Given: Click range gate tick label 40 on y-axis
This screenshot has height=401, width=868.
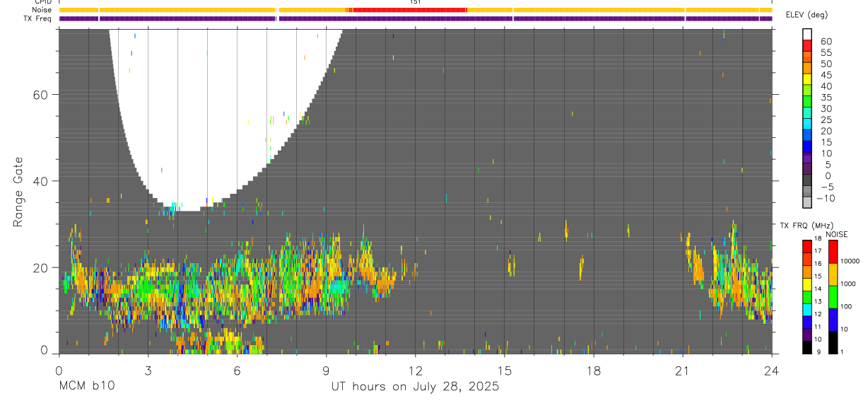Looking at the screenshot, I should pos(39,181).
